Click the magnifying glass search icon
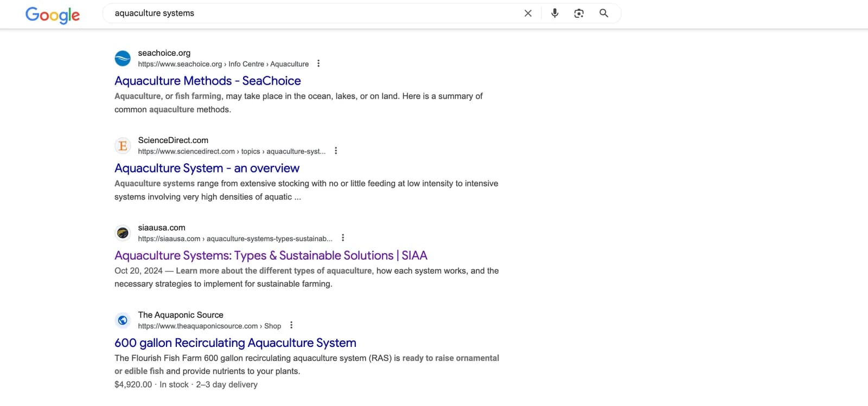868x406 pixels. coord(604,13)
